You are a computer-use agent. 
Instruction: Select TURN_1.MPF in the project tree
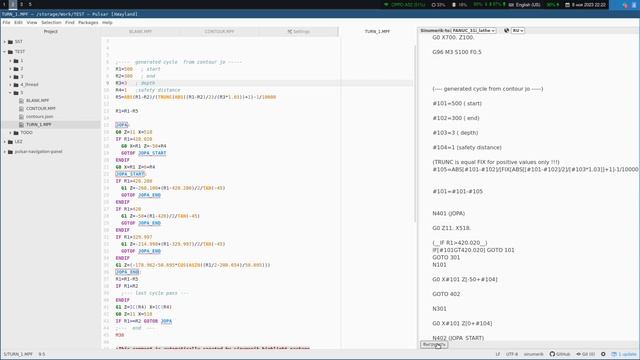[39, 124]
